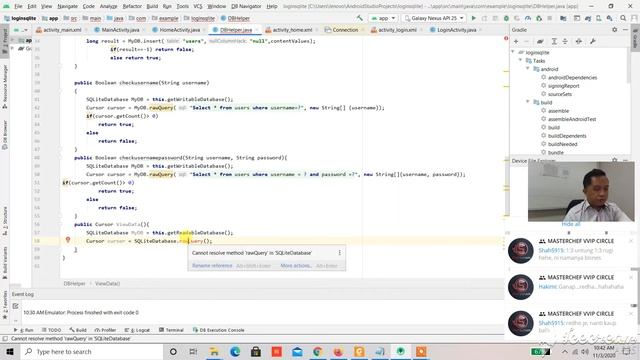Screen dimensions: 640x360
Task: Open the Build tool window
Action: 78,330
